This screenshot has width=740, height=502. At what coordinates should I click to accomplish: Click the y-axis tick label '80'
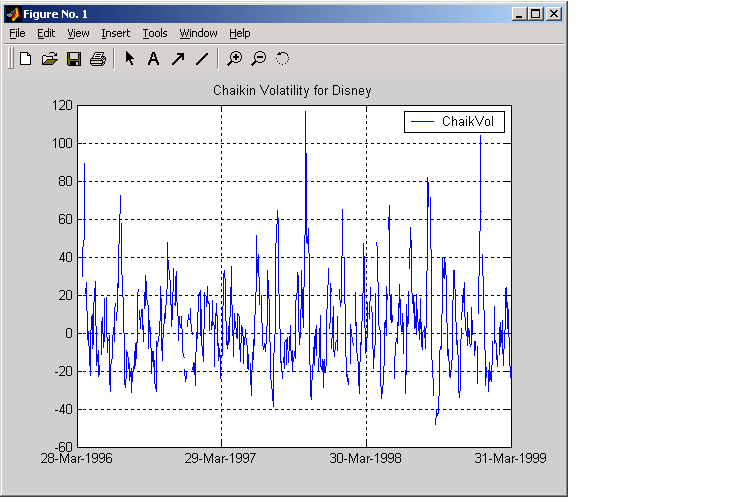[x=66, y=181]
